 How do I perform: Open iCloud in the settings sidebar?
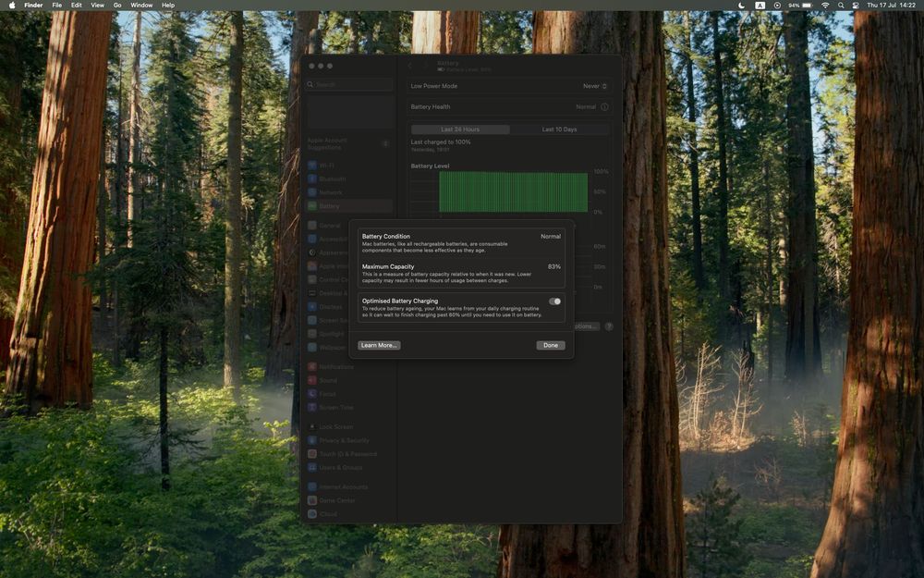pyautogui.click(x=349, y=514)
